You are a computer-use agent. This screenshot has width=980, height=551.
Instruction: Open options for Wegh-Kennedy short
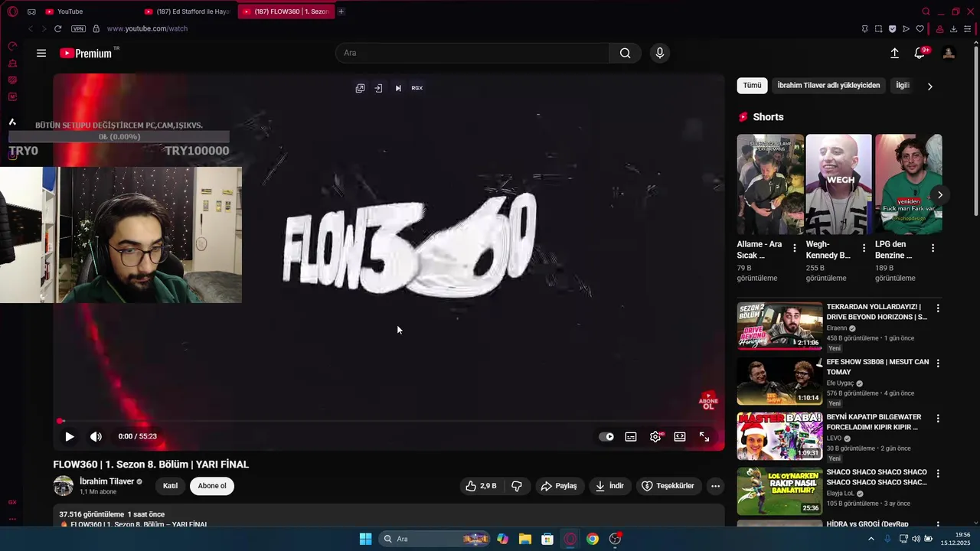pos(864,248)
